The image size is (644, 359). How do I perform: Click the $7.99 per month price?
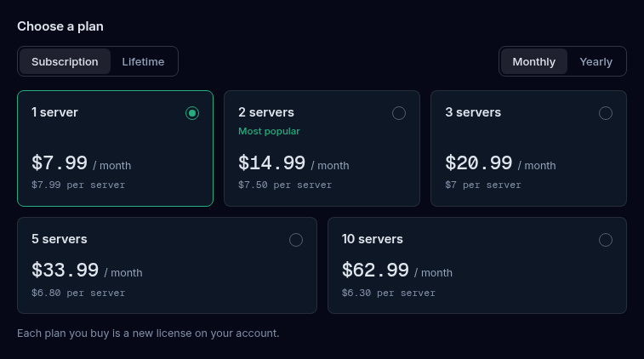tap(82, 163)
